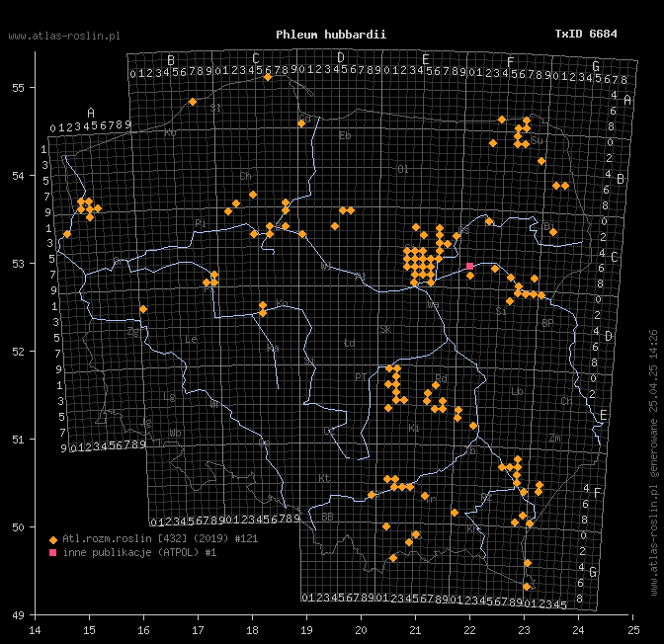Screen dimensions: 664x644
Task: Click legend entry Atl.rozm.roslin [432] (2019) #121
Action: pos(160,538)
